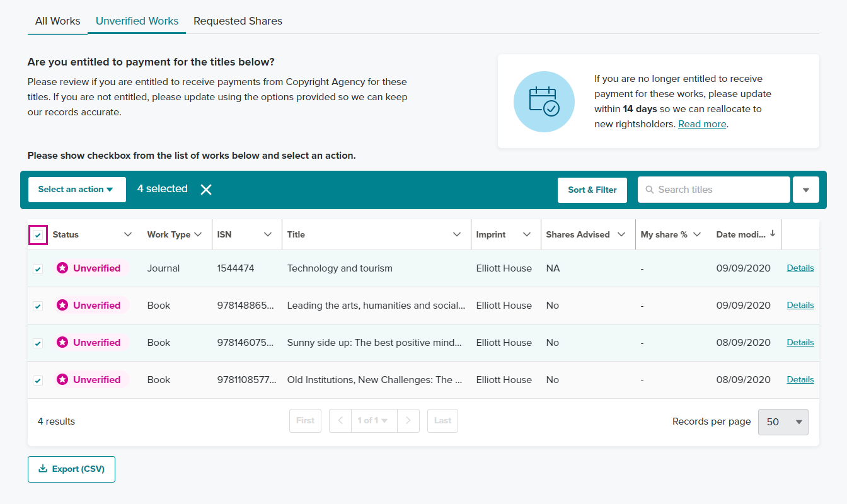Sort descending arrow on Date modified column
847x504 pixels.
773,234
